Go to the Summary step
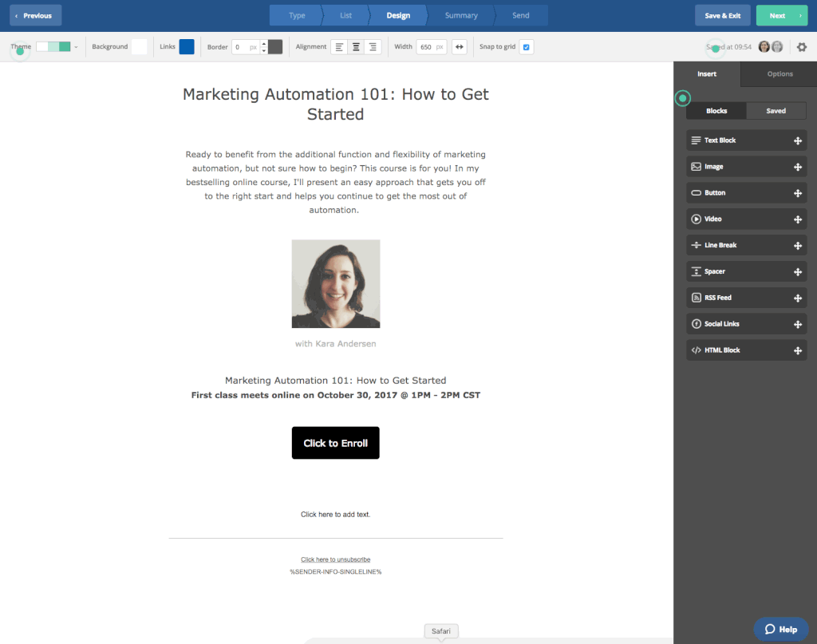This screenshot has height=644, width=817. click(x=460, y=15)
